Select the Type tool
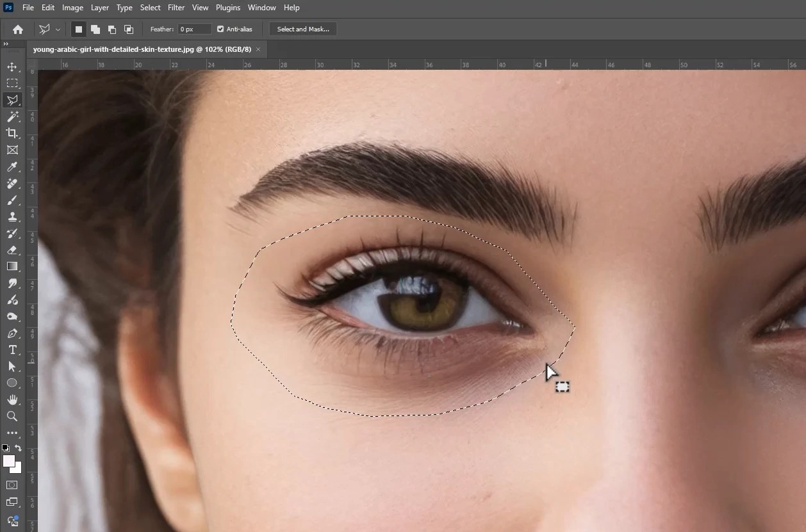806x532 pixels. click(12, 350)
